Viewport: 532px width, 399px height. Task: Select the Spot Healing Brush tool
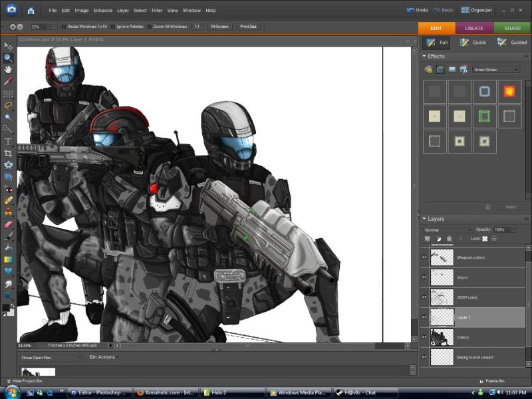[x=8, y=200]
